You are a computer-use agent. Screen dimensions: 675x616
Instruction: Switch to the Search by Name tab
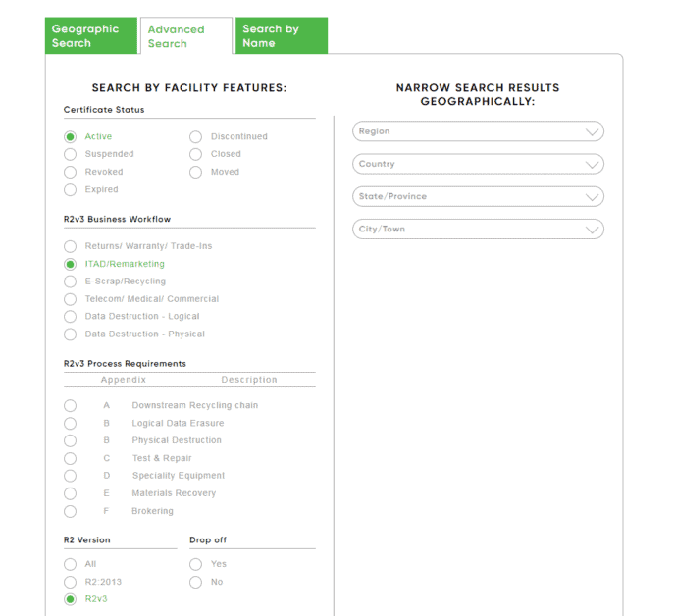point(281,36)
